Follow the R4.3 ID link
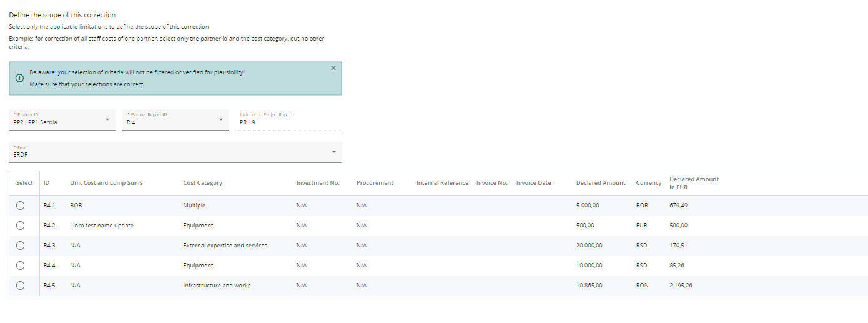The height and width of the screenshot is (323, 868). click(49, 246)
